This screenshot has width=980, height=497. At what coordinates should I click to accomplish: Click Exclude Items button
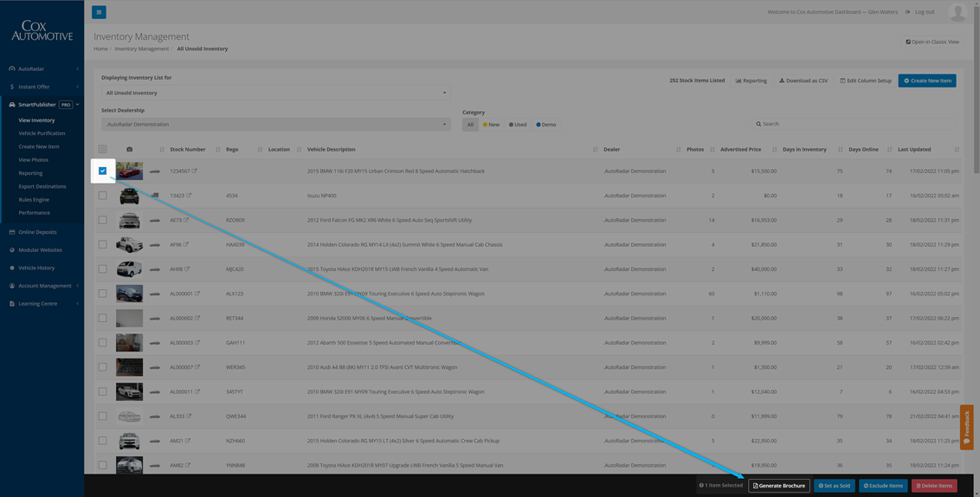click(x=883, y=486)
